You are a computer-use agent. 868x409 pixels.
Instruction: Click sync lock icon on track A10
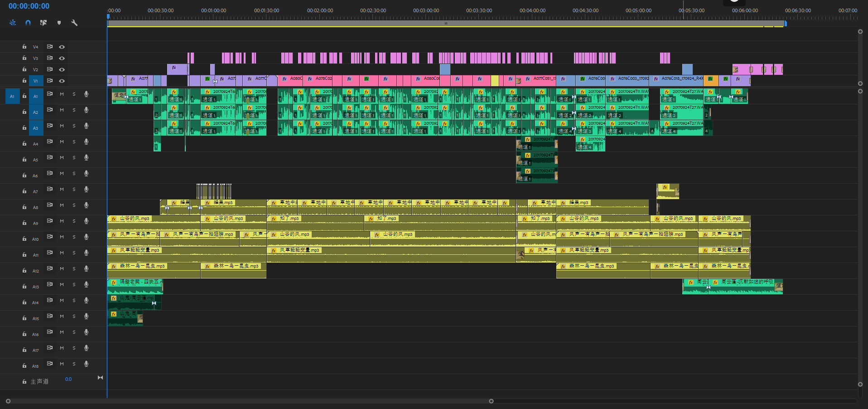point(50,237)
